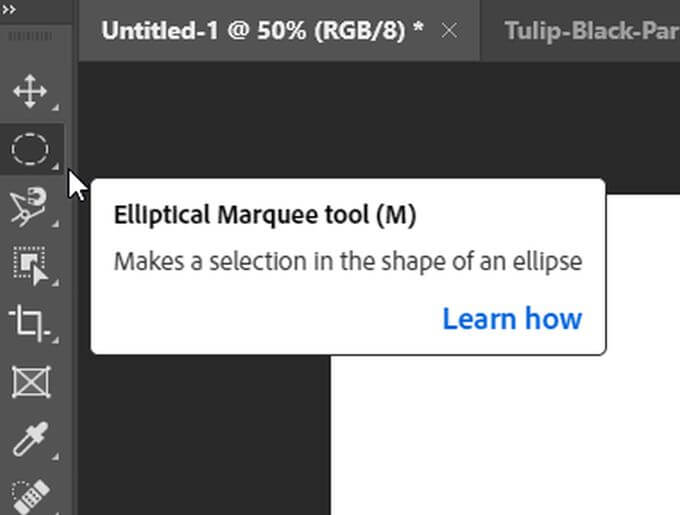The image size is (680, 515).
Task: Click the "Learn how" link in the tooltip
Action: coord(512,319)
